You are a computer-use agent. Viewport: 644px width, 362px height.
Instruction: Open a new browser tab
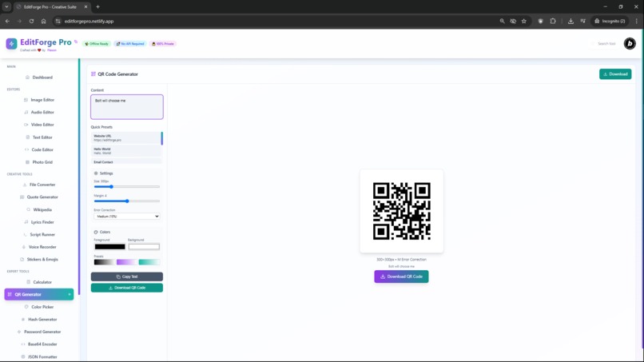coord(97,6)
